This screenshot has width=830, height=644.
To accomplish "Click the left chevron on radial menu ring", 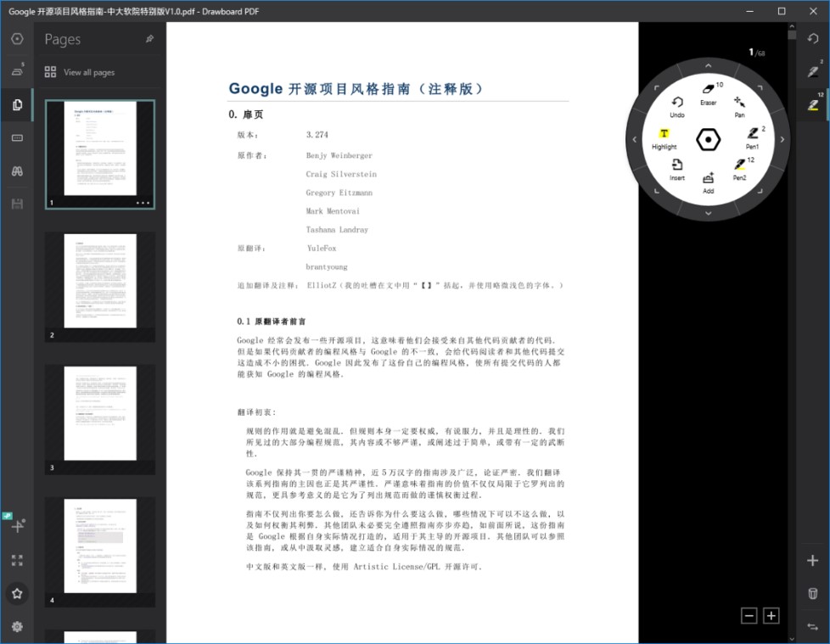I will tap(635, 140).
